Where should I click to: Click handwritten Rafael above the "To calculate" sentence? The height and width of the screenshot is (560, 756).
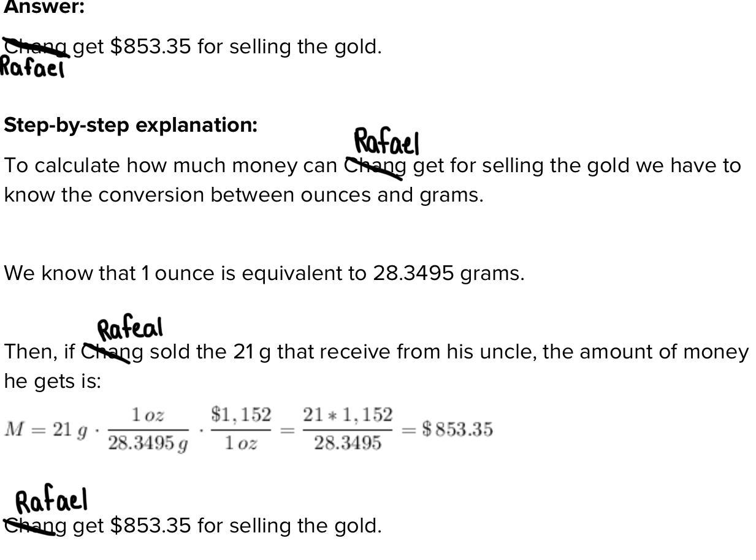pyautogui.click(x=386, y=142)
